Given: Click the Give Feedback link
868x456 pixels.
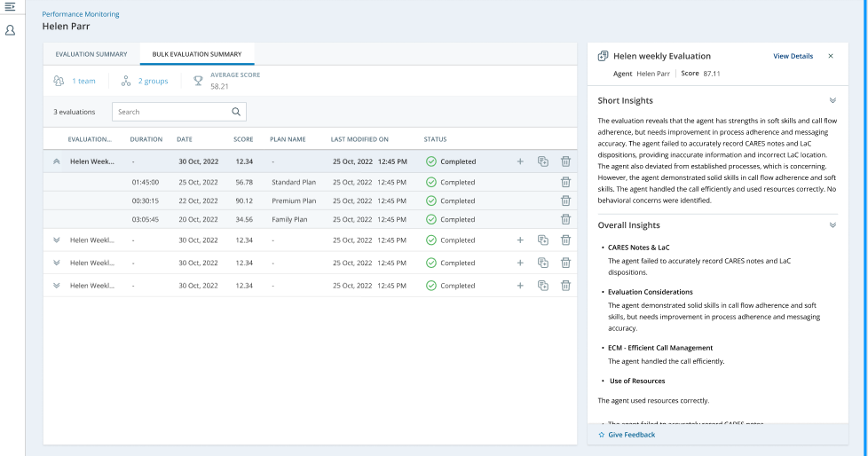Looking at the screenshot, I should [x=631, y=435].
